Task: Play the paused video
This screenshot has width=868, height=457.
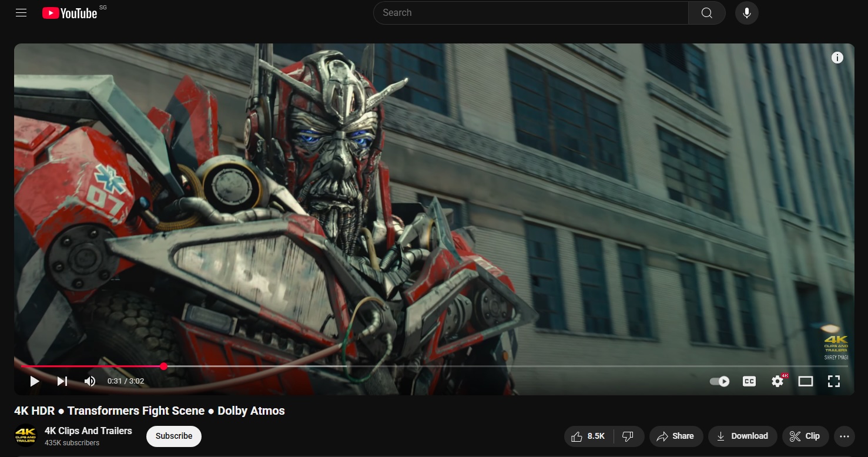Action: [x=35, y=381]
